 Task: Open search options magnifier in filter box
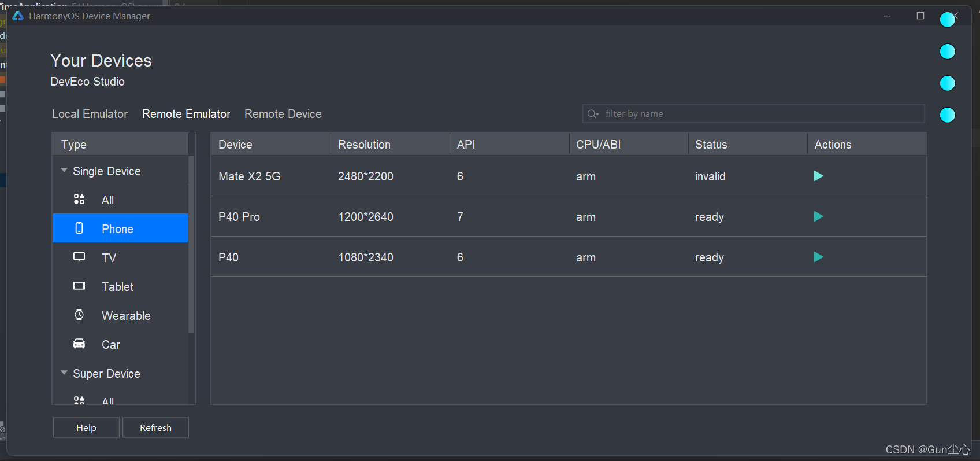(x=593, y=114)
